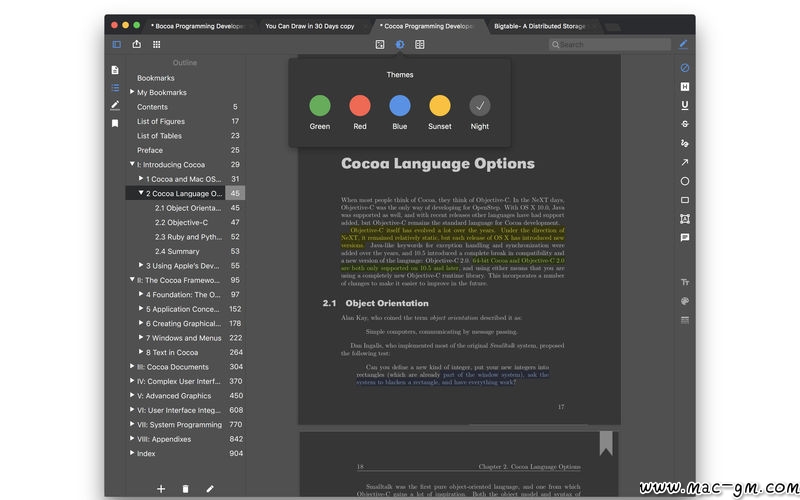Add a new outline item with plus
The height and width of the screenshot is (500, 800).
tap(161, 489)
